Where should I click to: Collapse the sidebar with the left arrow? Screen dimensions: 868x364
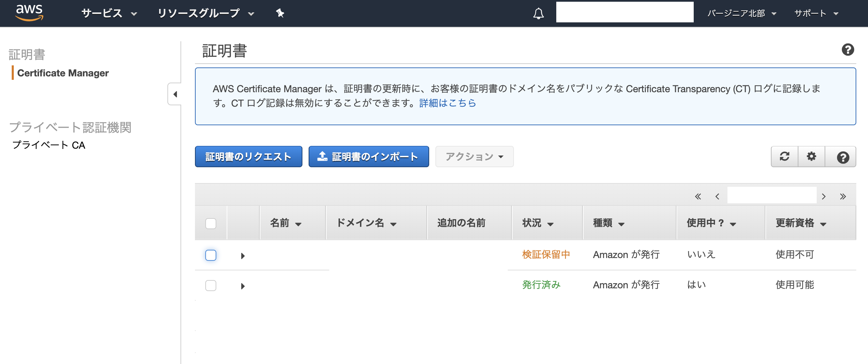pos(175,94)
